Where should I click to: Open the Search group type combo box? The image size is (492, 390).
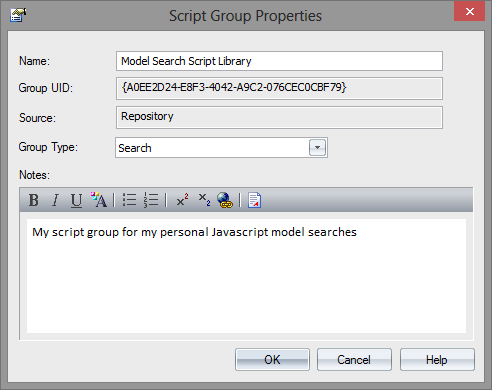point(221,148)
